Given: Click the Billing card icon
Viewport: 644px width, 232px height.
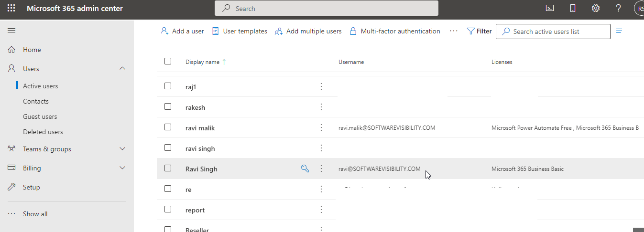Looking at the screenshot, I should tap(12, 168).
